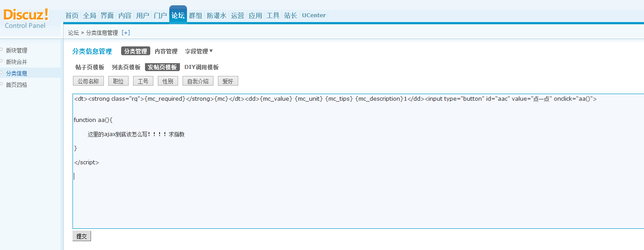This screenshot has height=250, width=644.
Task: Switch to DIY调用模板 template tab
Action: [202, 67]
